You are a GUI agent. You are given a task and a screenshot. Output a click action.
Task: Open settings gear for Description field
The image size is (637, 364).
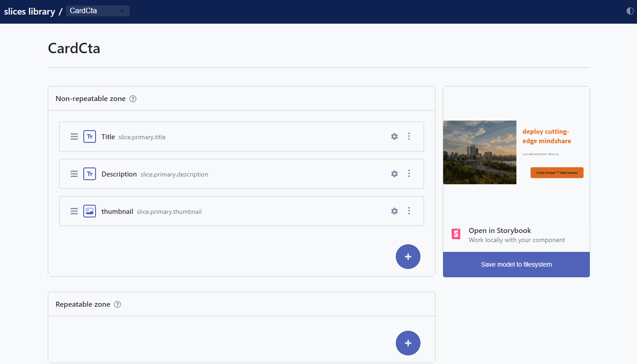pos(394,174)
